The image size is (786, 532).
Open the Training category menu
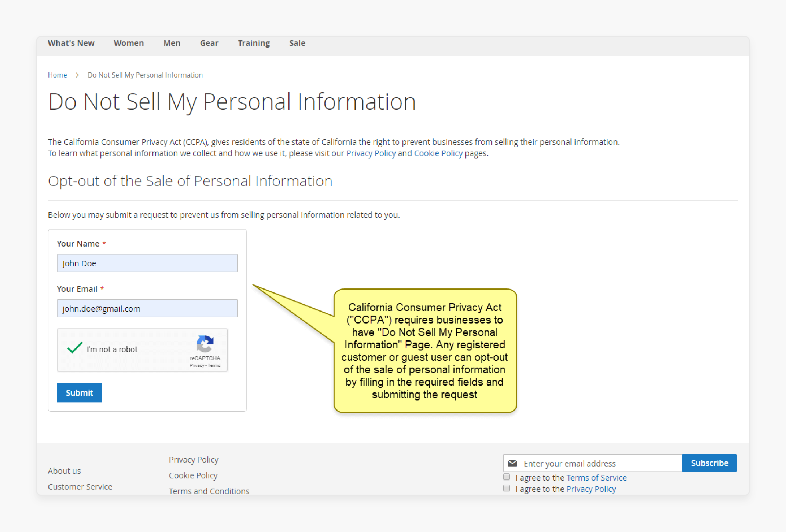pos(254,43)
